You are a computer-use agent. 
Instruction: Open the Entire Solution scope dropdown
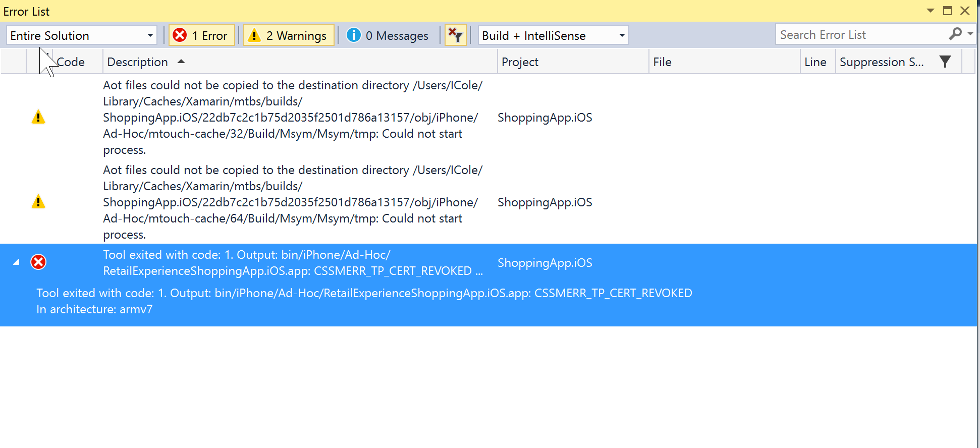82,35
